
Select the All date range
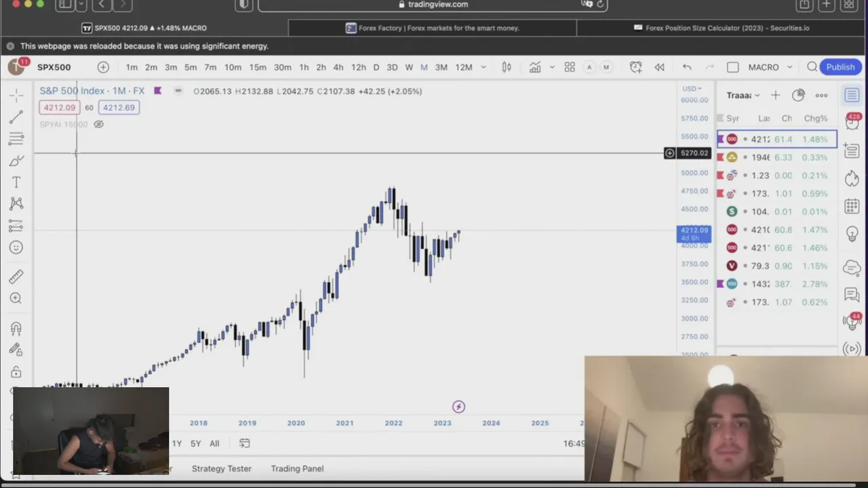(x=214, y=443)
